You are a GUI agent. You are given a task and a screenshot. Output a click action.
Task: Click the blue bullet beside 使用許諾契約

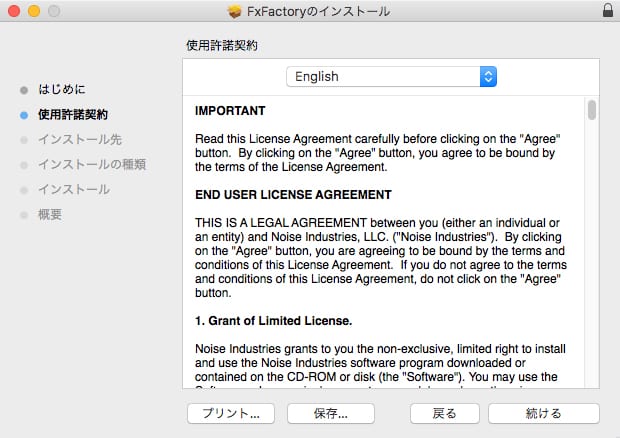[24, 115]
